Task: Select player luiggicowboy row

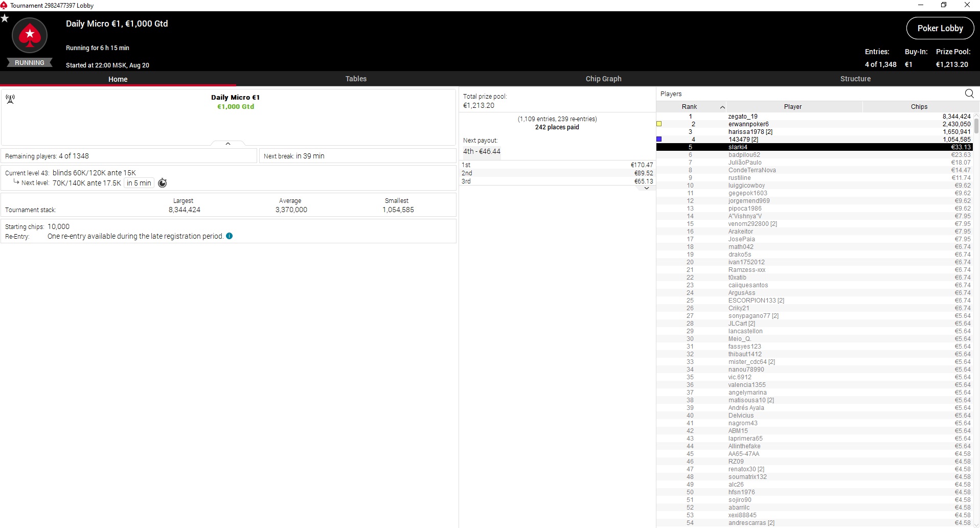Action: click(x=814, y=186)
